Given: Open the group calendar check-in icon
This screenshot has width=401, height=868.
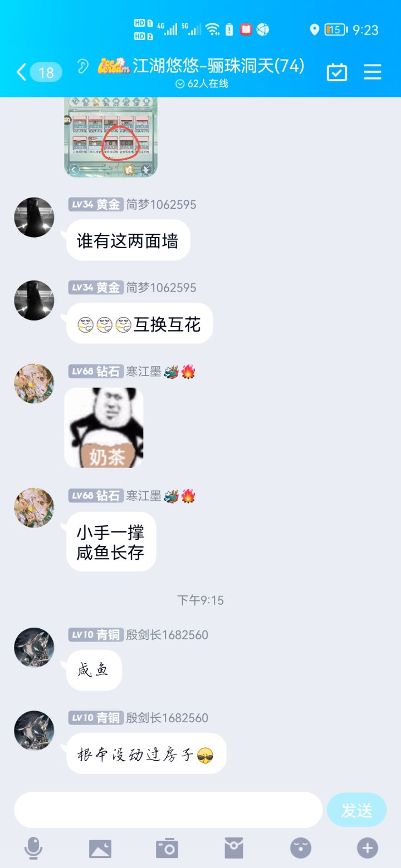Looking at the screenshot, I should (x=336, y=72).
